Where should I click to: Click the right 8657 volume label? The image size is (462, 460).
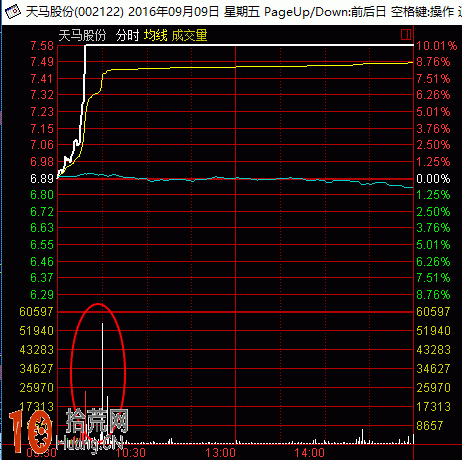[x=430, y=426]
